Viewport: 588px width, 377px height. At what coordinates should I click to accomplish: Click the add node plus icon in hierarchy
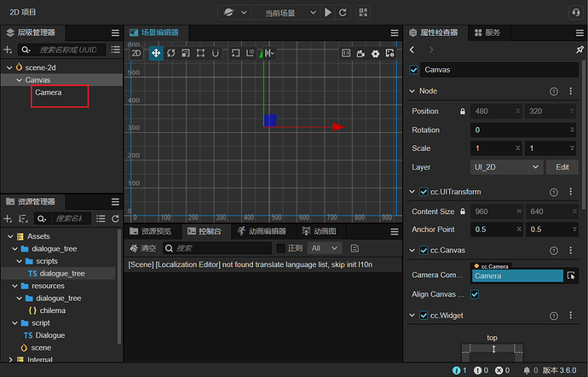pos(8,50)
